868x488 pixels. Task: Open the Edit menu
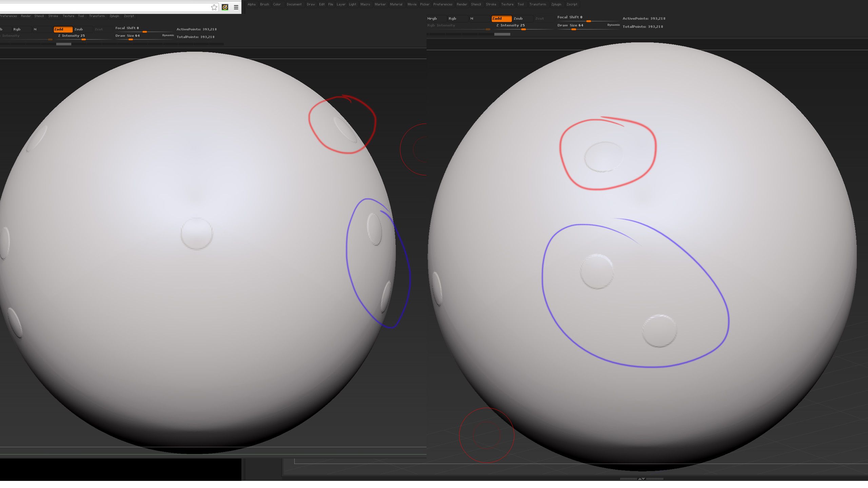click(x=322, y=4)
